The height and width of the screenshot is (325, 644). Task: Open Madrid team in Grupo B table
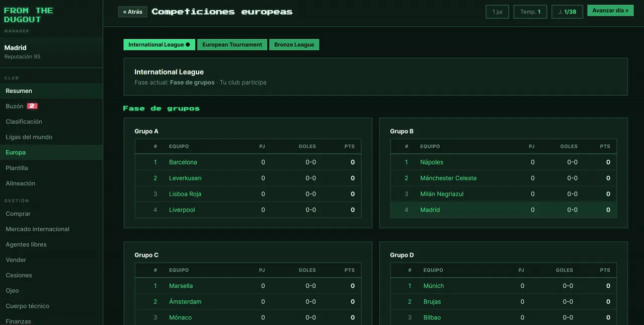click(x=430, y=210)
